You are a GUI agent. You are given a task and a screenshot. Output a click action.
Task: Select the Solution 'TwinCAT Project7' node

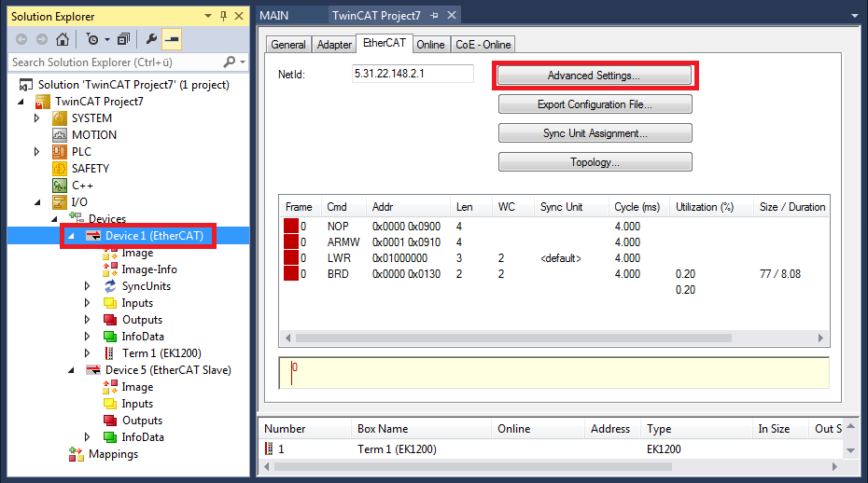(133, 85)
